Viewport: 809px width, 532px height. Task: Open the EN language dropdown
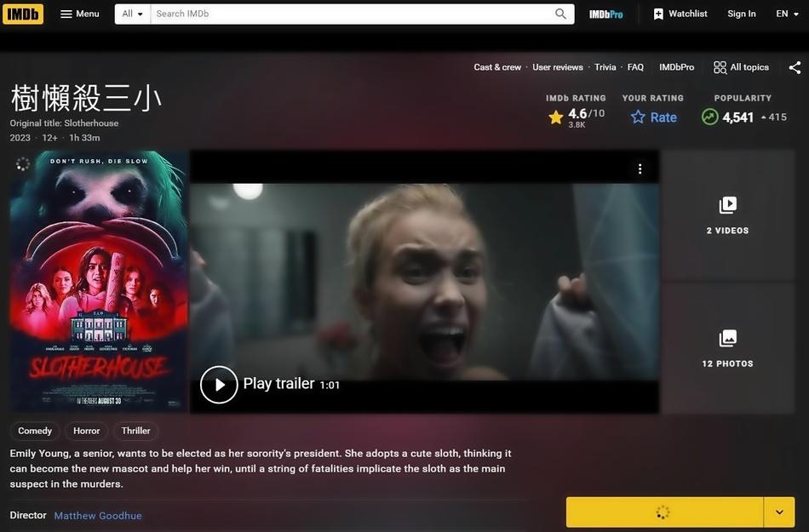(787, 14)
